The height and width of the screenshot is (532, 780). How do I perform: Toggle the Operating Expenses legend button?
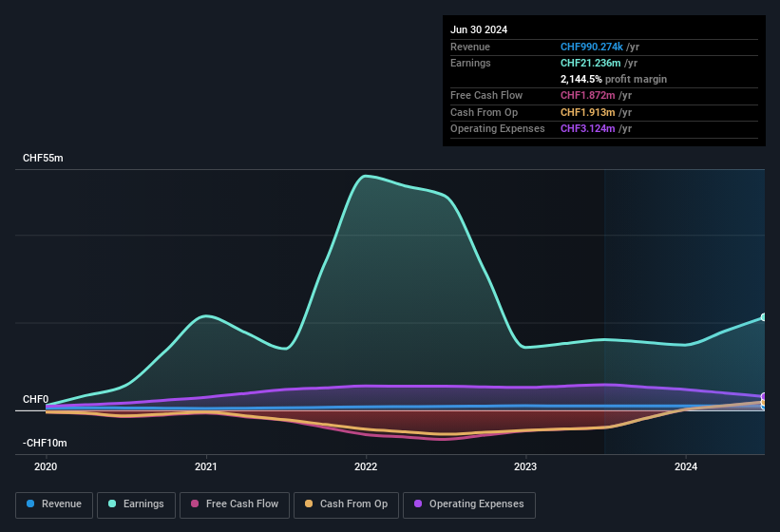click(468, 504)
